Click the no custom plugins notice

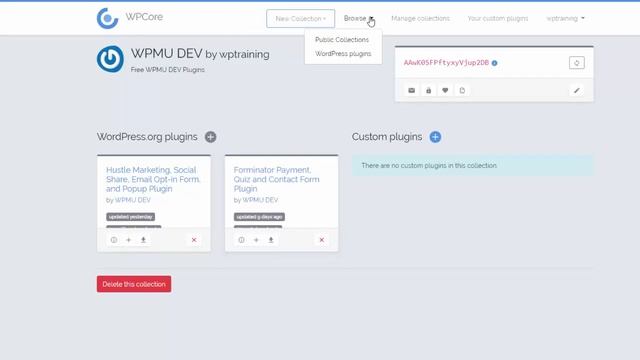[473, 165]
